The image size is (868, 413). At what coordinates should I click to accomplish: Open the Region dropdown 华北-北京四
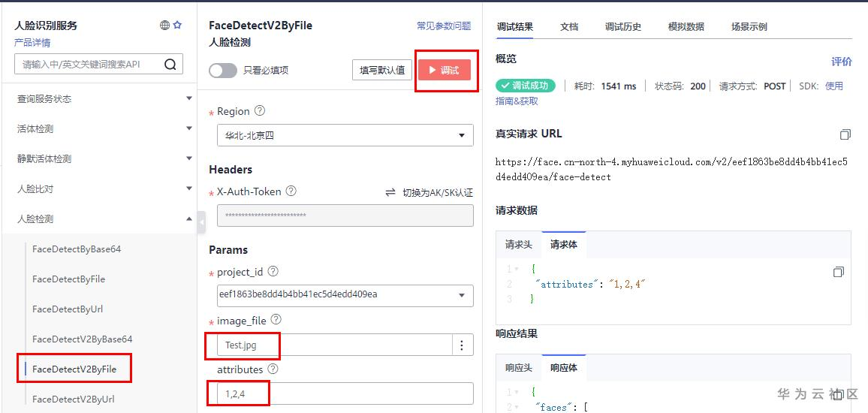coord(345,135)
